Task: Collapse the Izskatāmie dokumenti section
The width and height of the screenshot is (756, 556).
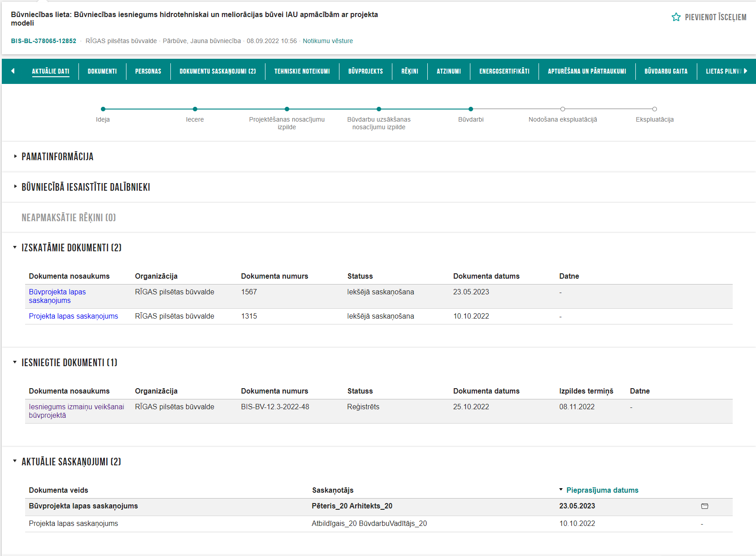Action: coord(71,248)
